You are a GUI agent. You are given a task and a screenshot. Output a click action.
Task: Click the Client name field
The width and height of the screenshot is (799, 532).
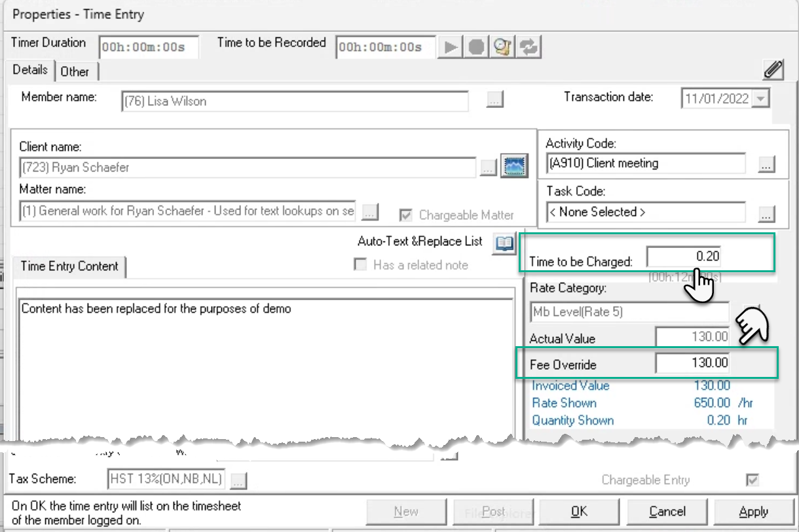(x=248, y=168)
